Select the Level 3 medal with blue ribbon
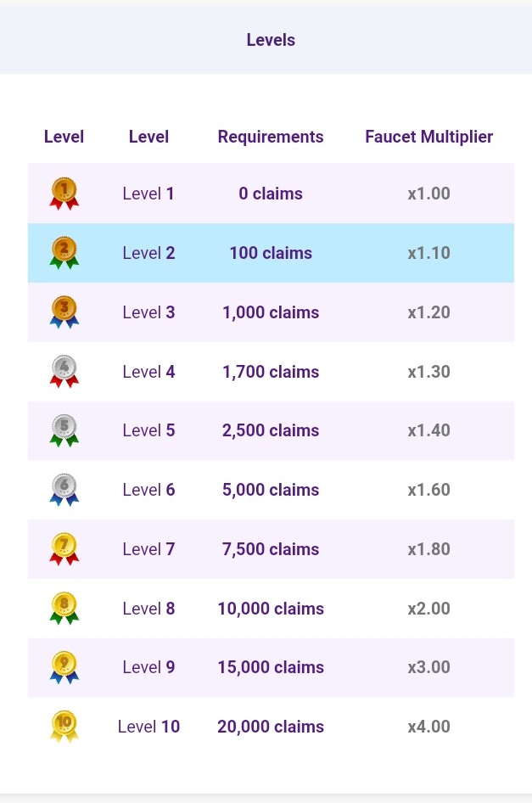 64,312
